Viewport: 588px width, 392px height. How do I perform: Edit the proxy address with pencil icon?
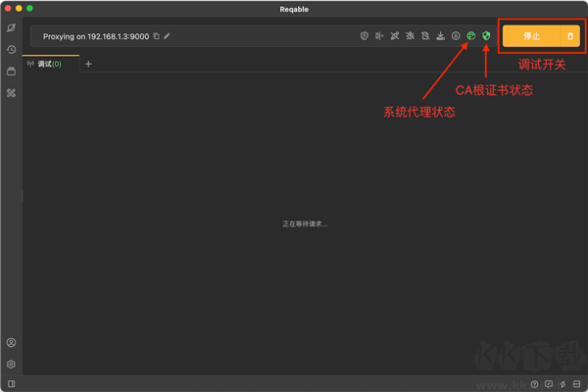click(x=167, y=36)
